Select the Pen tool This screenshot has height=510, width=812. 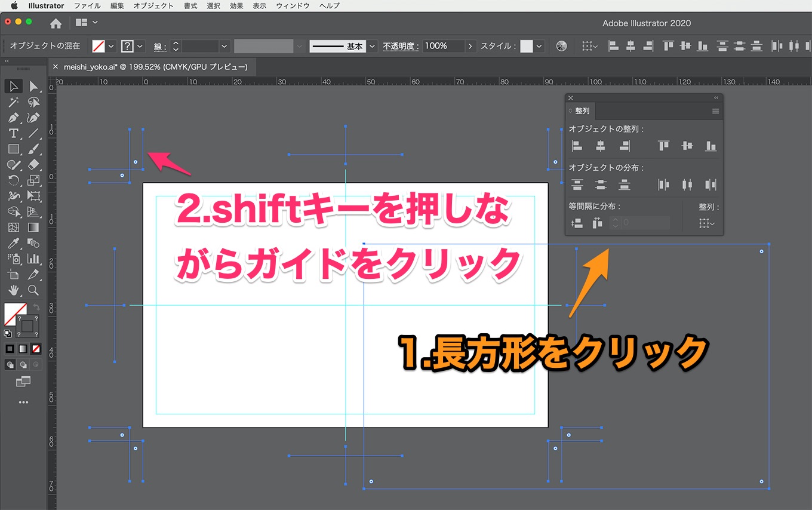tap(14, 118)
